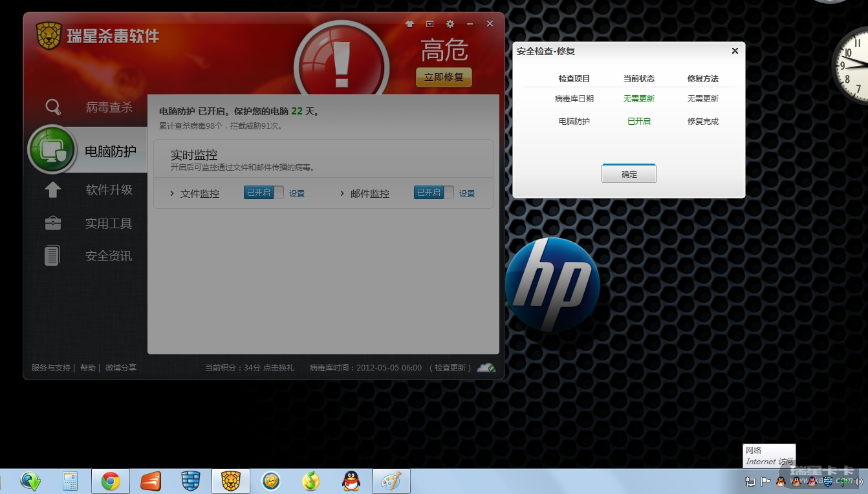Expand the 邮件监控 chevron
Image resolution: width=868 pixels, height=494 pixels.
342,193
